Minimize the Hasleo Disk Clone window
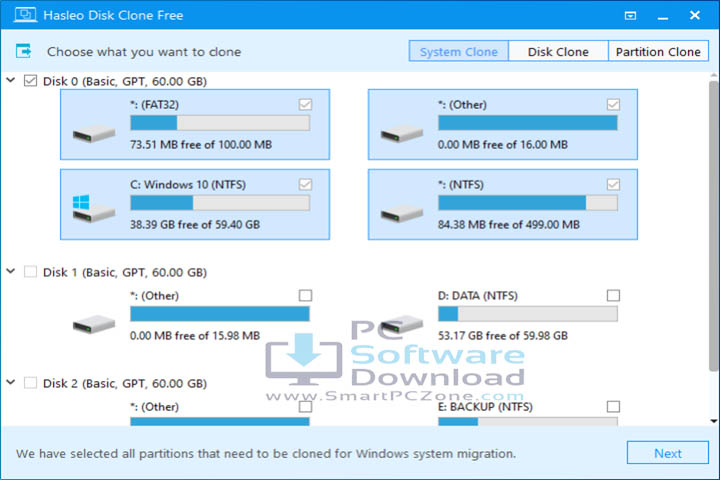The height and width of the screenshot is (480, 720). pyautogui.click(x=662, y=16)
